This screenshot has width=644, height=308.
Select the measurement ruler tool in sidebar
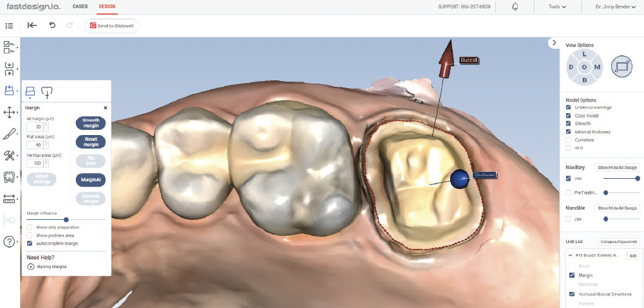[10, 199]
